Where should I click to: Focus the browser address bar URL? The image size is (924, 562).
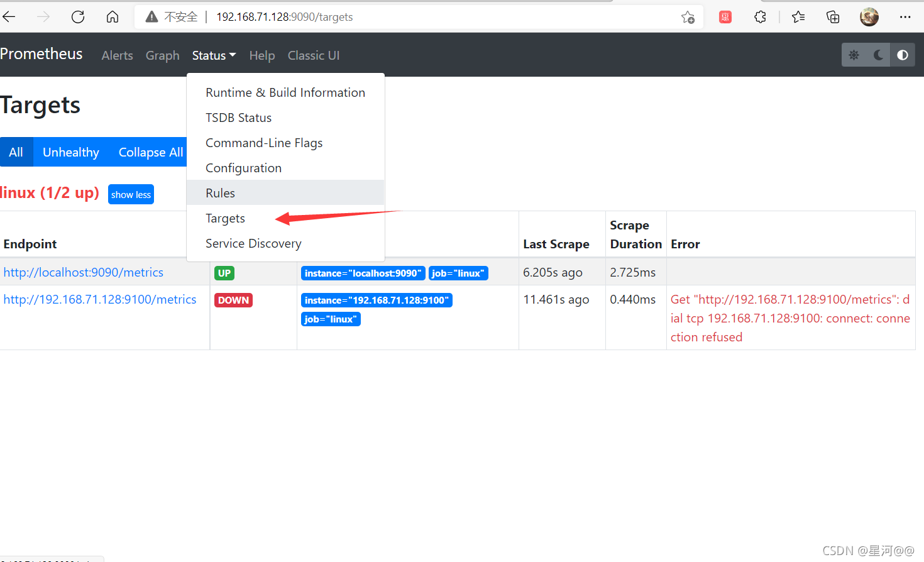pyautogui.click(x=285, y=17)
